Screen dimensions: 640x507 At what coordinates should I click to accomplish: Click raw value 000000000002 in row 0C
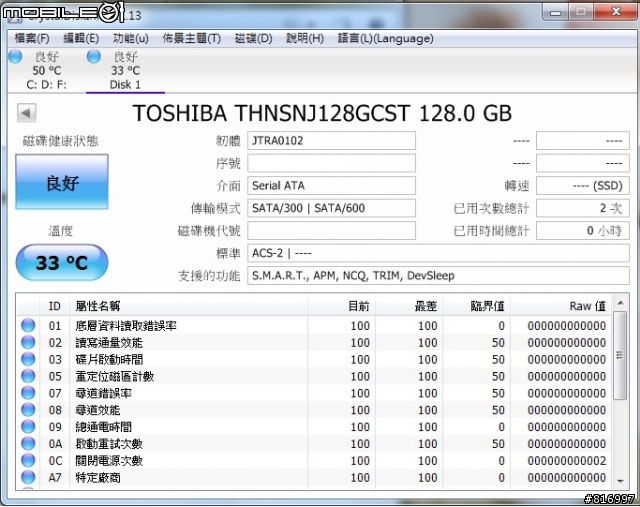point(567,460)
